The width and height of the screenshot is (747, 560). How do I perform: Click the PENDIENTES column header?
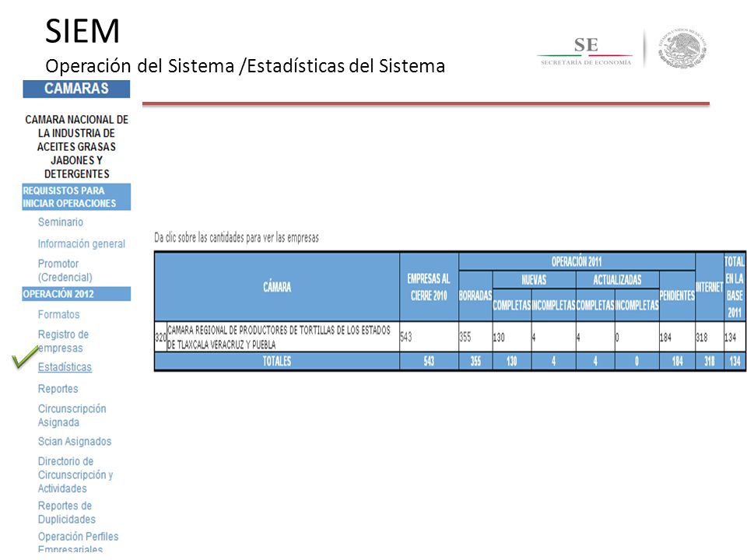[677, 296]
